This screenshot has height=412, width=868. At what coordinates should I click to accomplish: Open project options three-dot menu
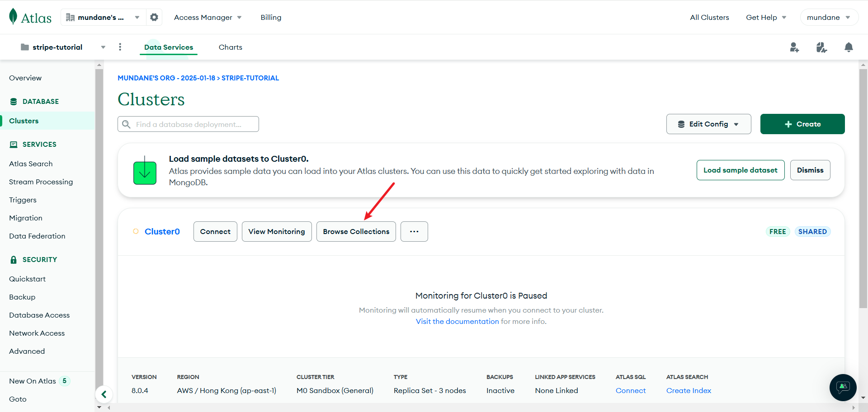coord(120,47)
